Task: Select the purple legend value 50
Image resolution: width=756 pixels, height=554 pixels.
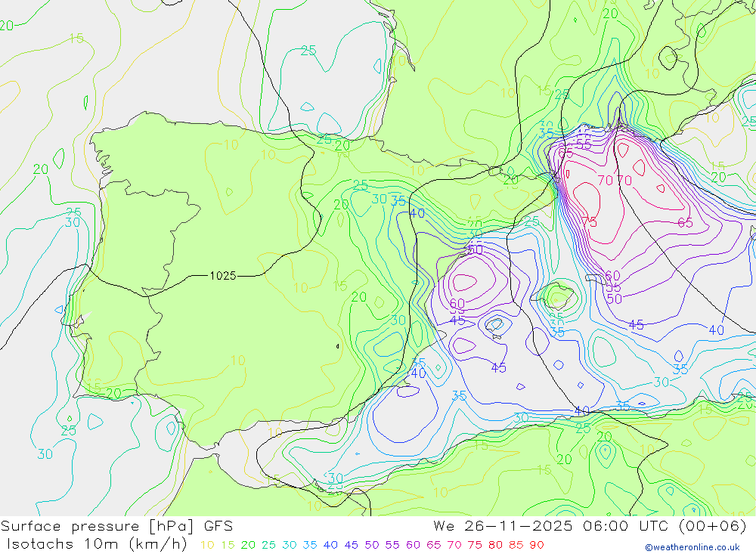Action: 372,545
